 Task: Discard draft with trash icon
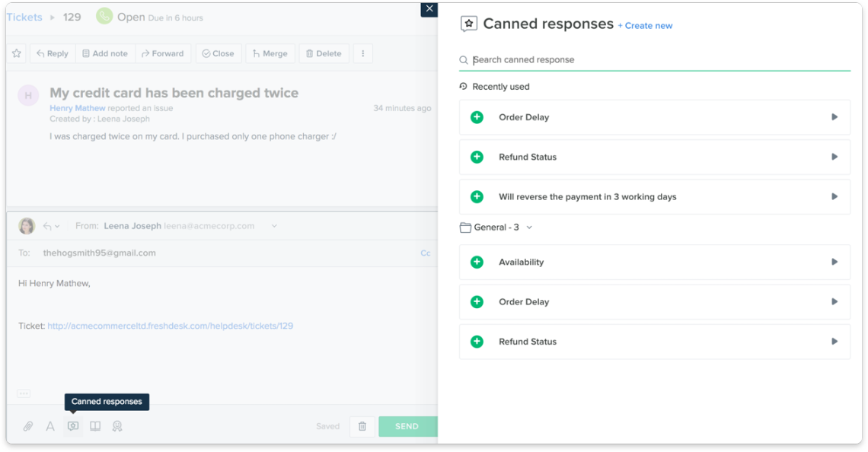362,426
